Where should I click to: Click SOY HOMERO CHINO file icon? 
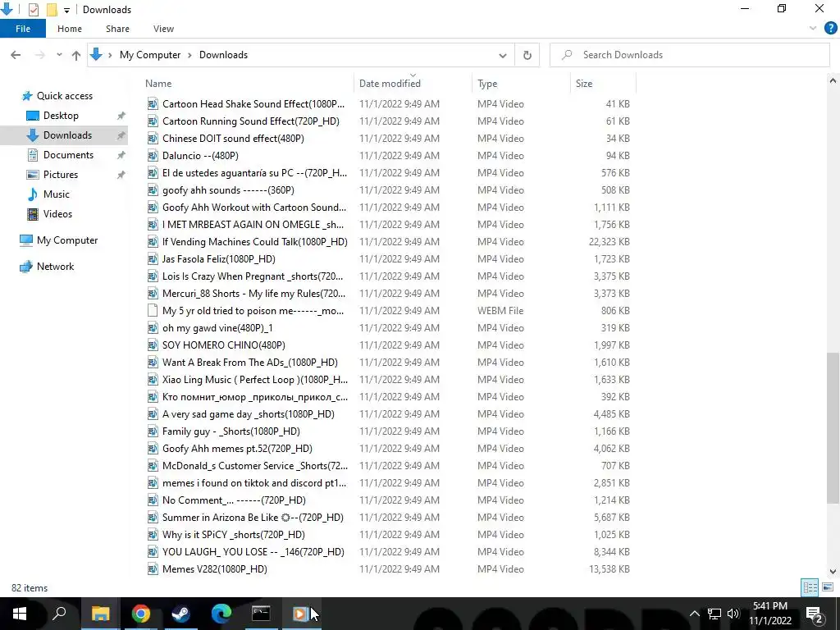point(153,345)
